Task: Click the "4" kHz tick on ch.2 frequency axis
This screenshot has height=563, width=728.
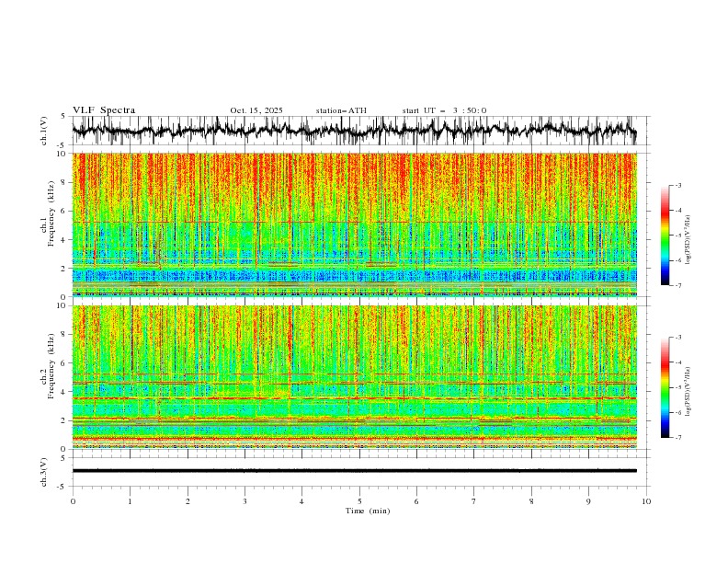Action: [63, 392]
